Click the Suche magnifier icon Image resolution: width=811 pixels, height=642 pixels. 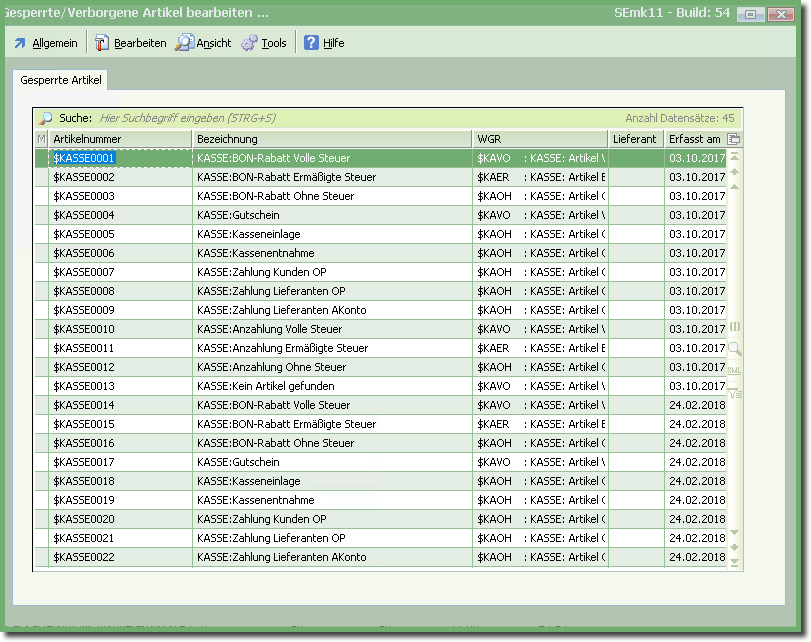point(46,118)
